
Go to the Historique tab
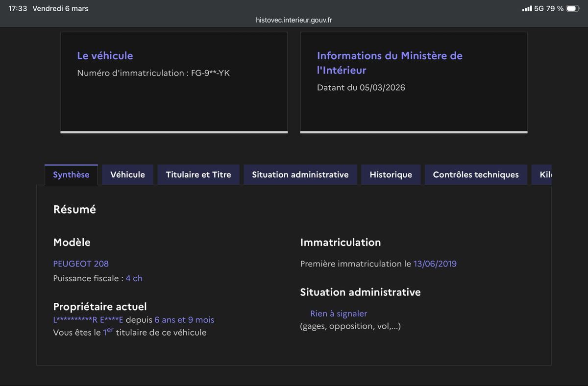pos(391,175)
